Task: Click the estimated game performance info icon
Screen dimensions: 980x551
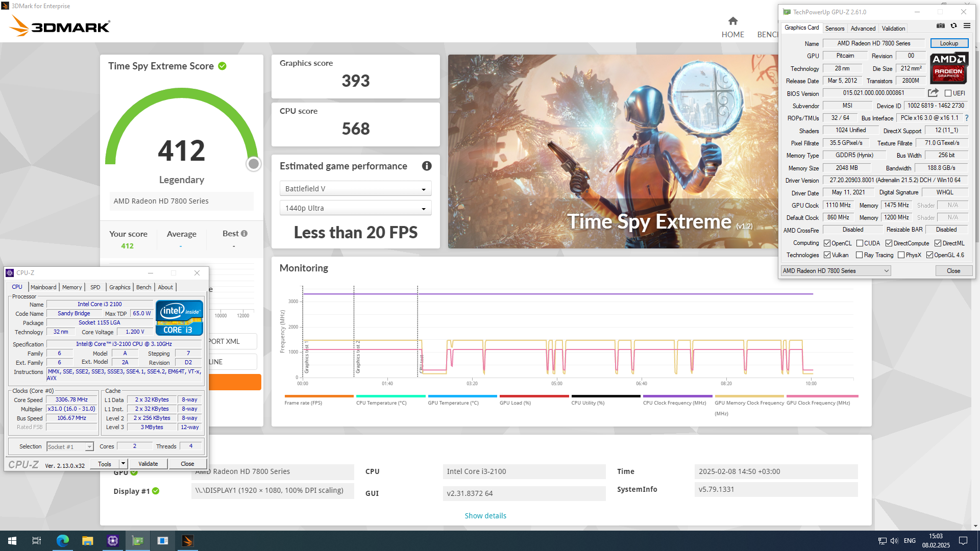Action: pos(427,166)
